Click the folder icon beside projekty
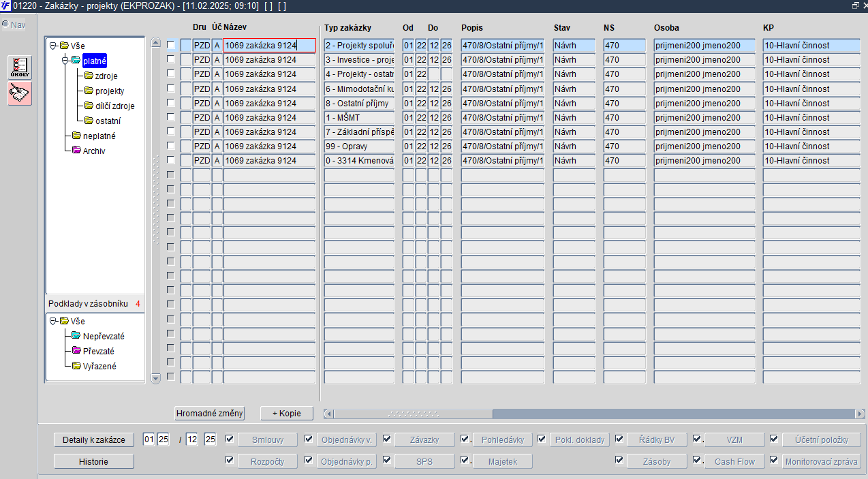This screenshot has height=479, width=868. [x=89, y=91]
